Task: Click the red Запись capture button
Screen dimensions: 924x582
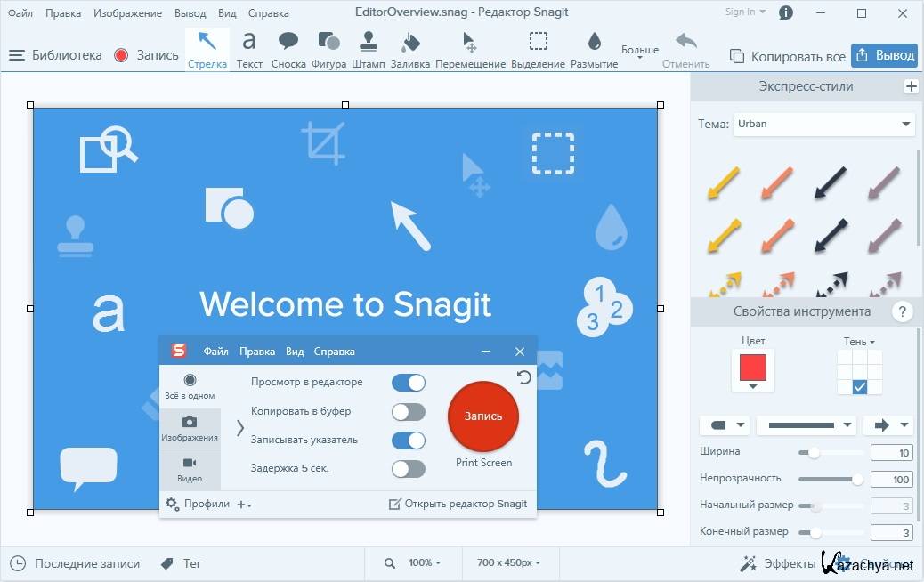Action: coord(483,416)
